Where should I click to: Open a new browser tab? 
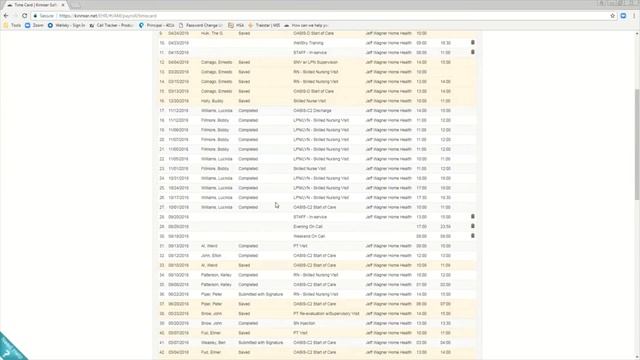click(x=76, y=5)
